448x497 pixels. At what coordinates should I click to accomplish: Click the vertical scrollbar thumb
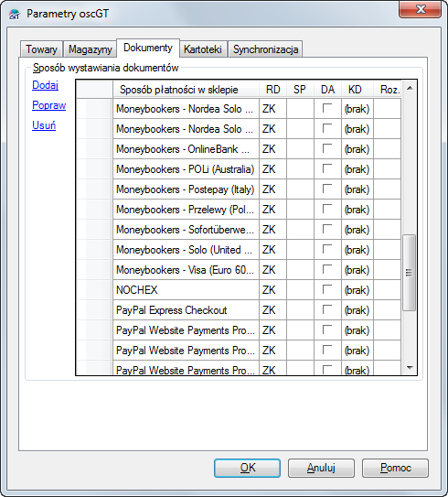[410, 273]
